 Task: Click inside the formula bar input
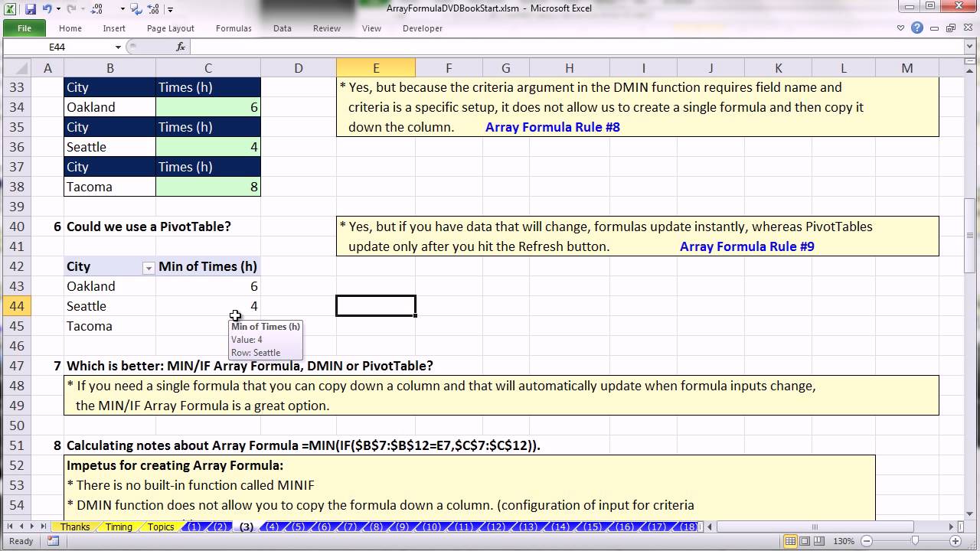tap(578, 47)
